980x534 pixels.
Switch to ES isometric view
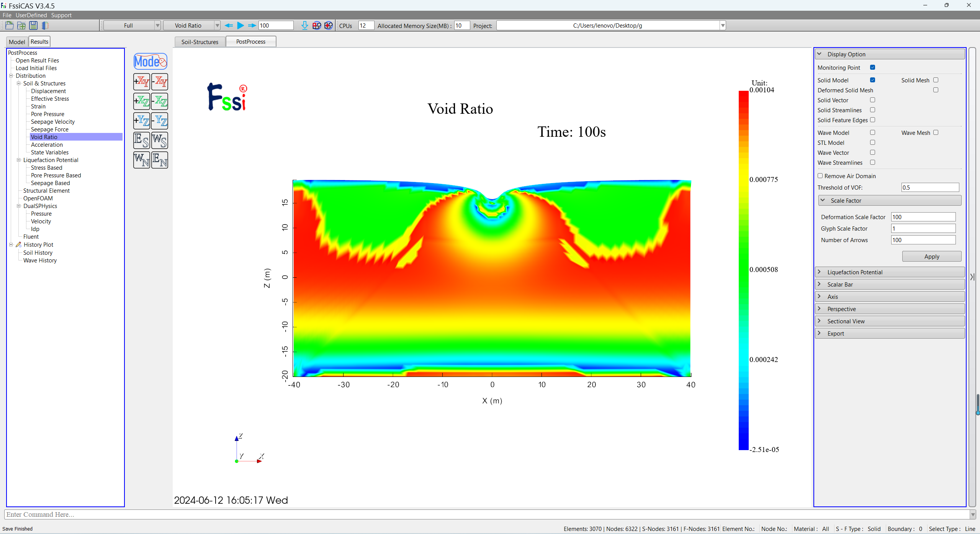(142, 140)
